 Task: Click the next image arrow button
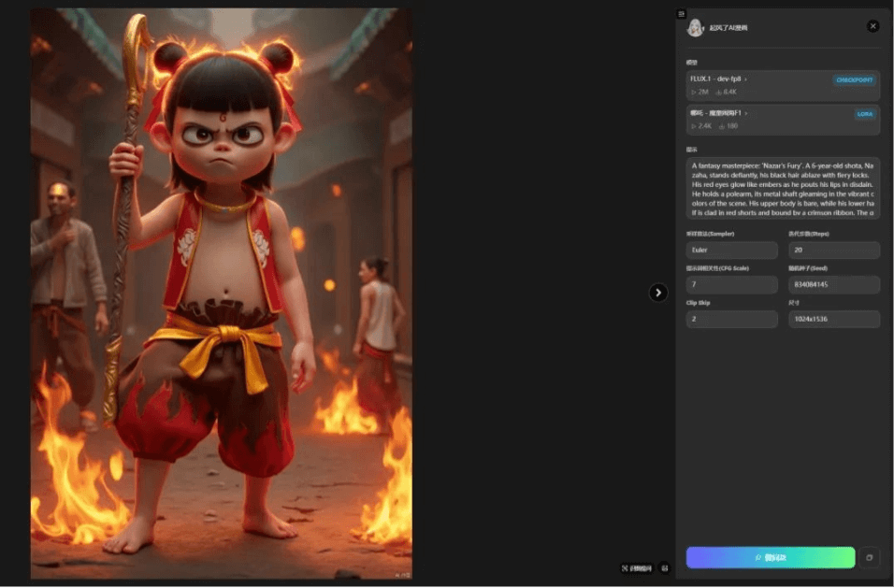(x=658, y=293)
